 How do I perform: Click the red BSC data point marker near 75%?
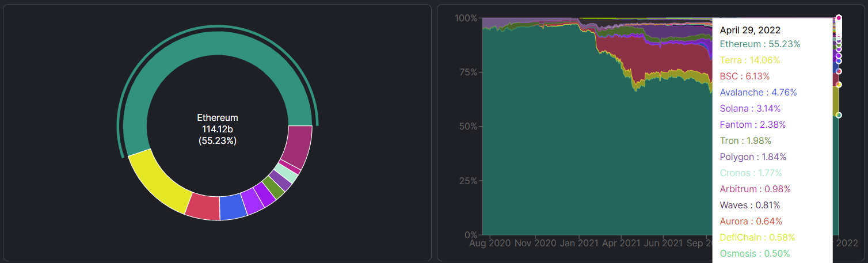(839, 71)
